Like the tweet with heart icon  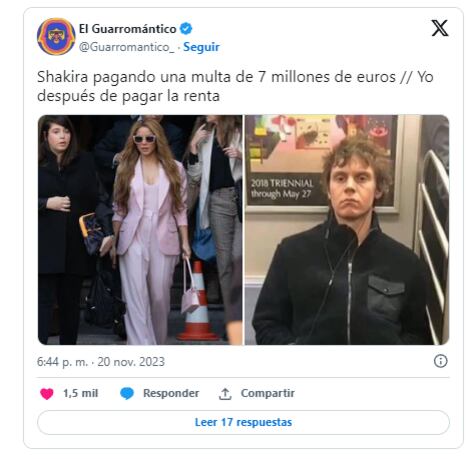point(47,394)
